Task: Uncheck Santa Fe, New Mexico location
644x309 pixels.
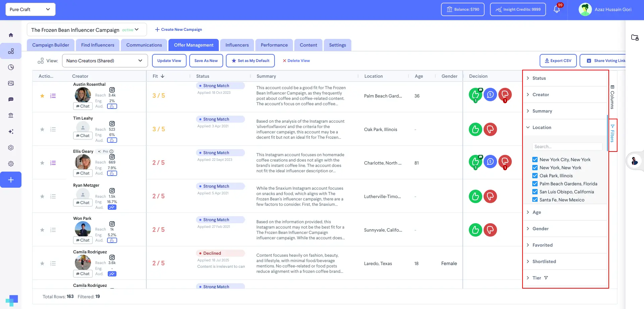Action: pyautogui.click(x=535, y=200)
